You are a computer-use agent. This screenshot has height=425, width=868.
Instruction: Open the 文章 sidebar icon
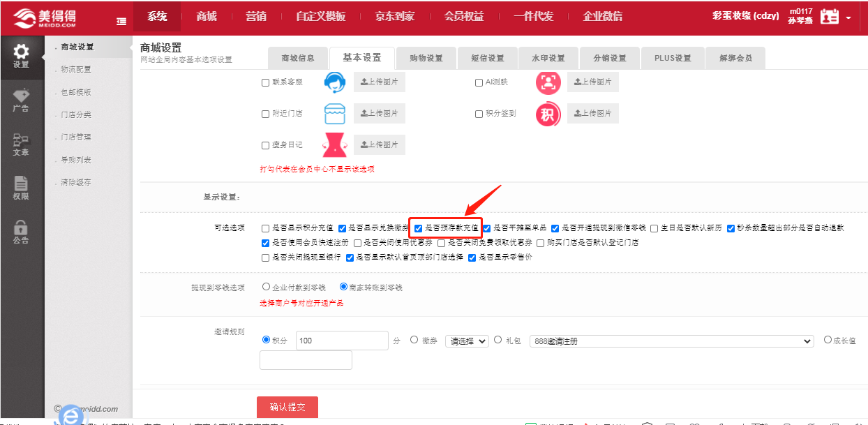(21, 144)
